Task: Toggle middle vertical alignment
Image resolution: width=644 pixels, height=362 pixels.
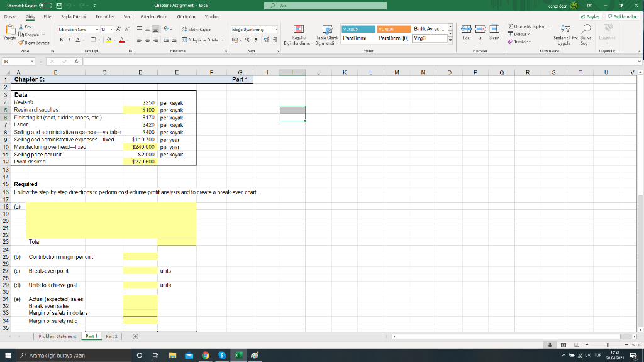Action: (147, 29)
